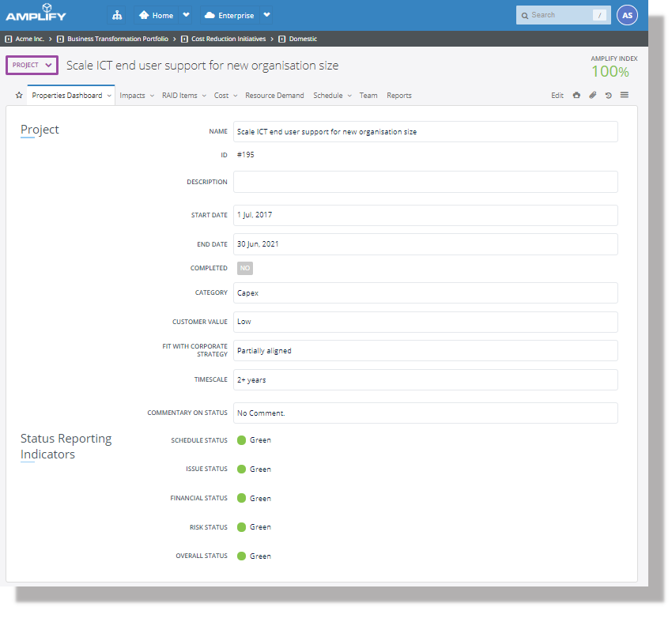Click the green Schedule Status indicator

242,440
